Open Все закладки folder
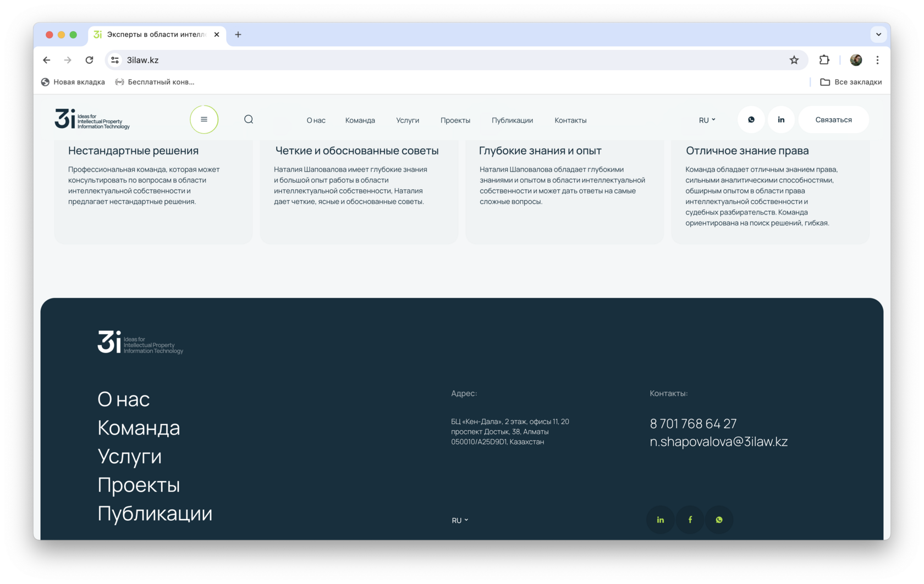Screen dimensions: 924x584 pos(851,82)
